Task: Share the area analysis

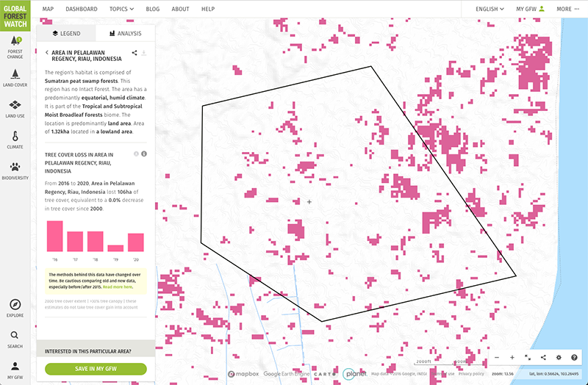Action: pos(135,53)
